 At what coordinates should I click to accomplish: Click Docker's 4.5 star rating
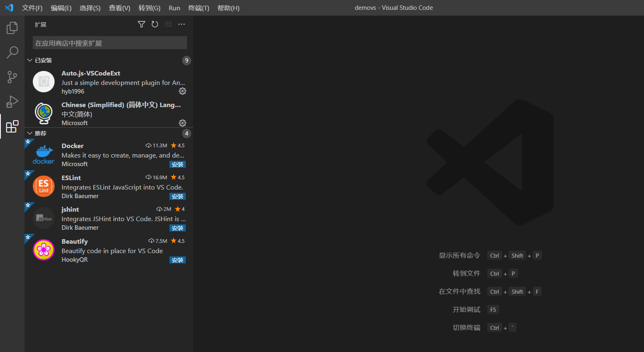pyautogui.click(x=178, y=145)
